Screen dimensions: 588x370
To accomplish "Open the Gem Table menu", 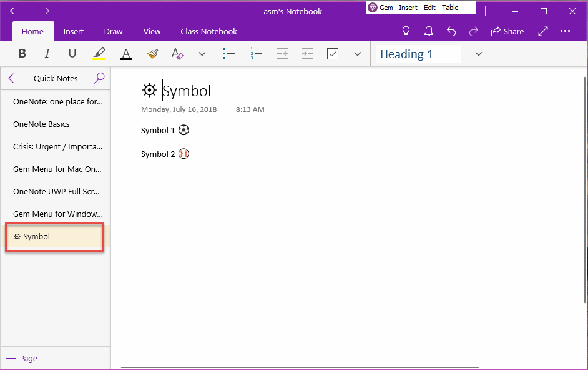I will pos(452,7).
